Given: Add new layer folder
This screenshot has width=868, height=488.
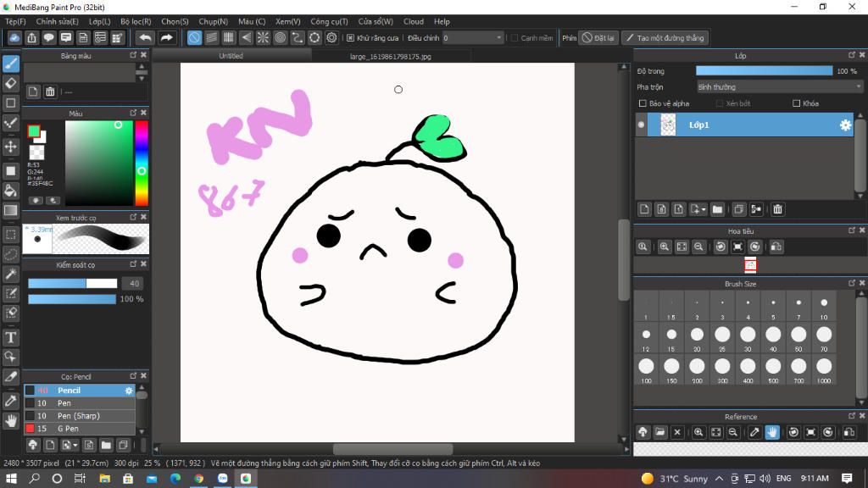Looking at the screenshot, I should point(717,209).
